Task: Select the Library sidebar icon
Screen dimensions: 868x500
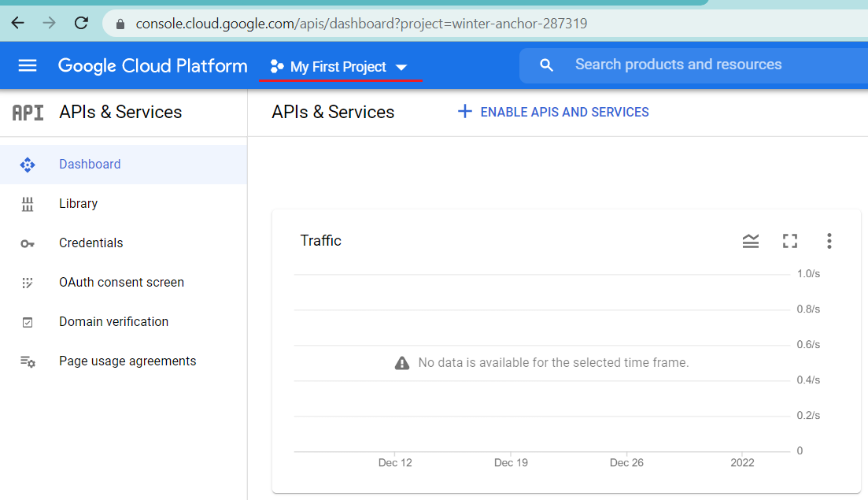Action: pos(28,203)
